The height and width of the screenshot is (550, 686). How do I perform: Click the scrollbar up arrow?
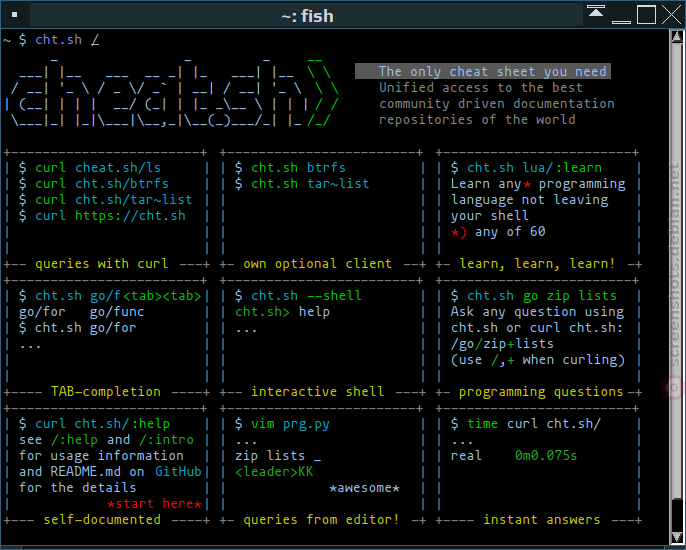(677, 37)
